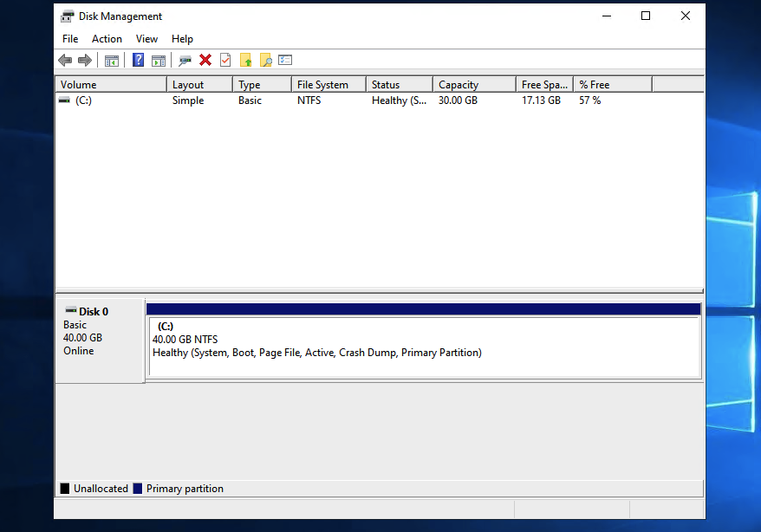This screenshot has height=532, width=761.
Task: Click the folder with magnifier Search icon
Action: tap(266, 60)
